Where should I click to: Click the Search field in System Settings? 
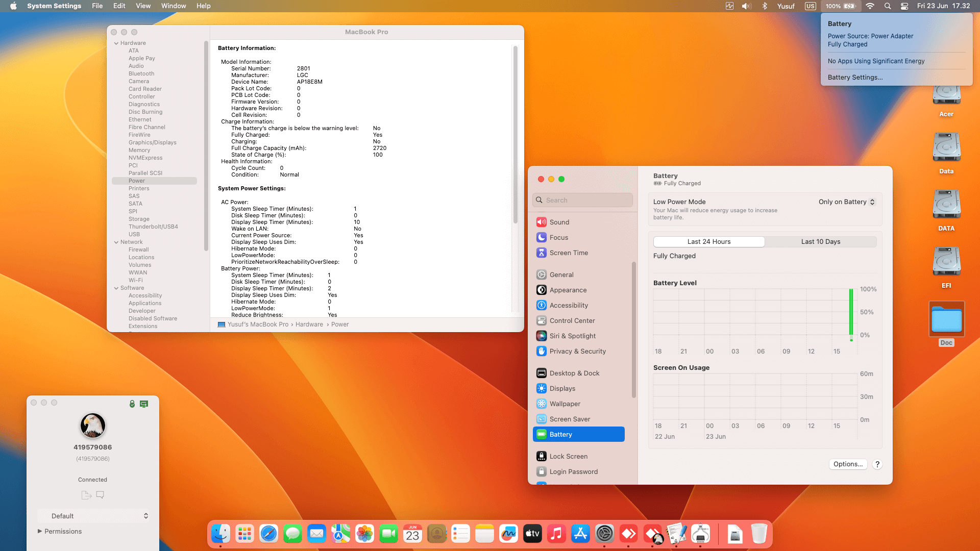[x=582, y=200]
